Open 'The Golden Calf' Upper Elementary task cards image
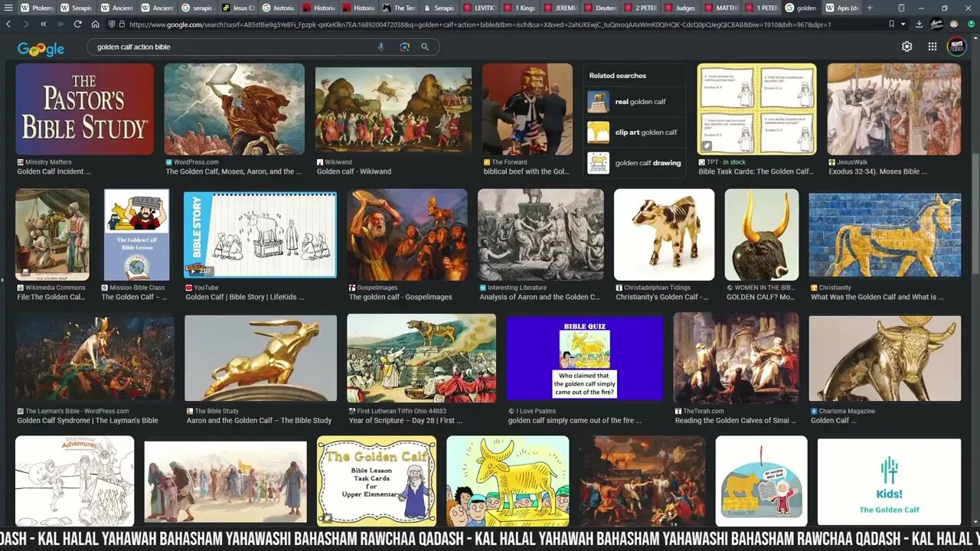980x551 pixels. (377, 481)
